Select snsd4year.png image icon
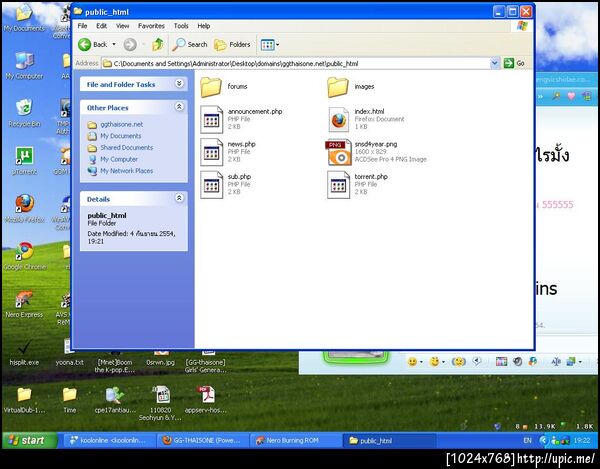Screen dimensions: 600x469 click(x=338, y=152)
